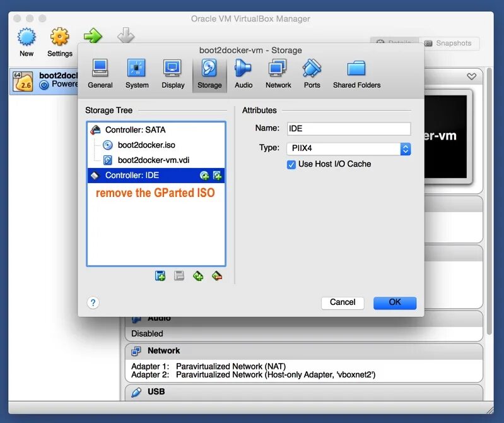The height and width of the screenshot is (423, 504).
Task: Select boot2docker VM in the machine list
Action: [44, 81]
